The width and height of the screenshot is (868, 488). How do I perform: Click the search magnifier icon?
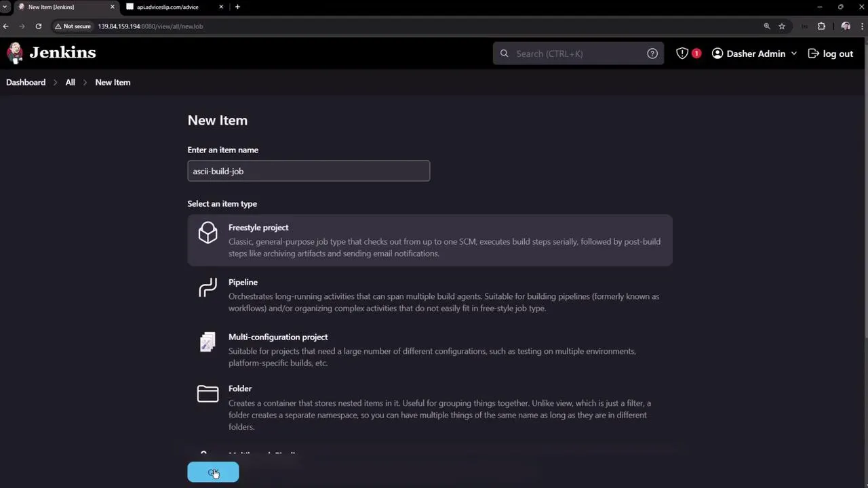click(504, 53)
